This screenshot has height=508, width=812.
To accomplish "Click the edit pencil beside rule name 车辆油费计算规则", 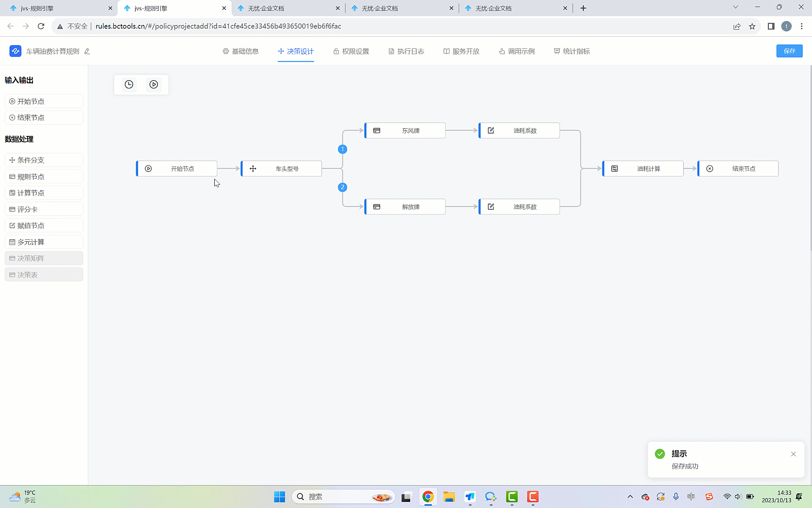I will [87, 51].
